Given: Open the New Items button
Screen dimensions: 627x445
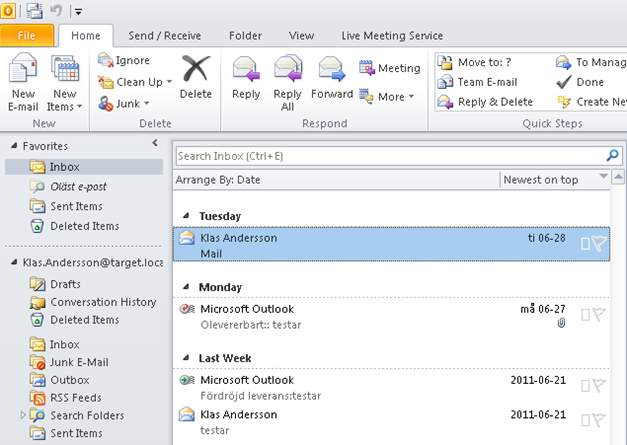Looking at the screenshot, I should pos(64,83).
